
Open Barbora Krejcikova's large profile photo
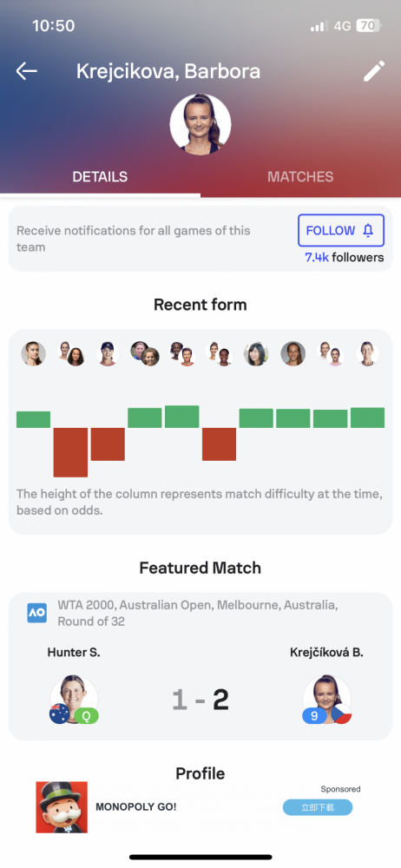200,124
